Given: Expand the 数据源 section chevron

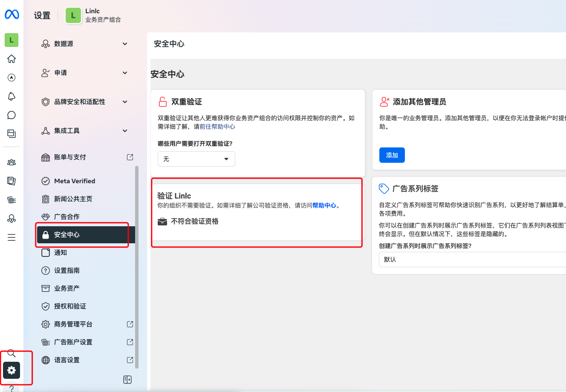Looking at the screenshot, I should [x=125, y=44].
